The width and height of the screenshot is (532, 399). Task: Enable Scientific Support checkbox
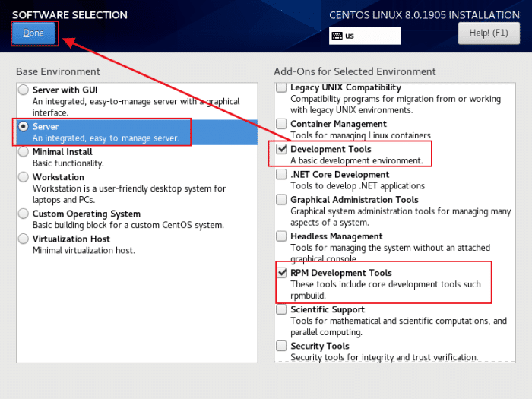pos(281,309)
